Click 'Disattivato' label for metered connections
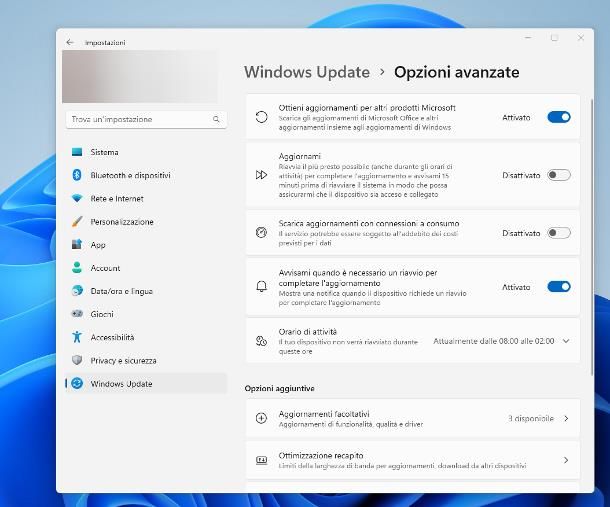Viewport: 610px width, 507px height. (x=521, y=233)
